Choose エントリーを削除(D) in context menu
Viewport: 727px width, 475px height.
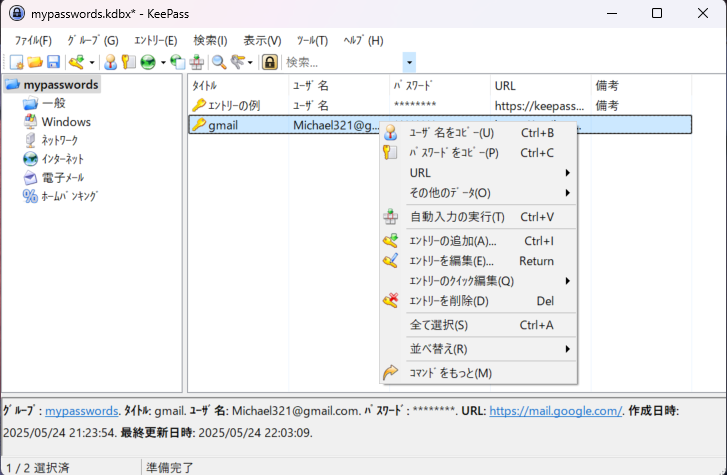point(478,301)
